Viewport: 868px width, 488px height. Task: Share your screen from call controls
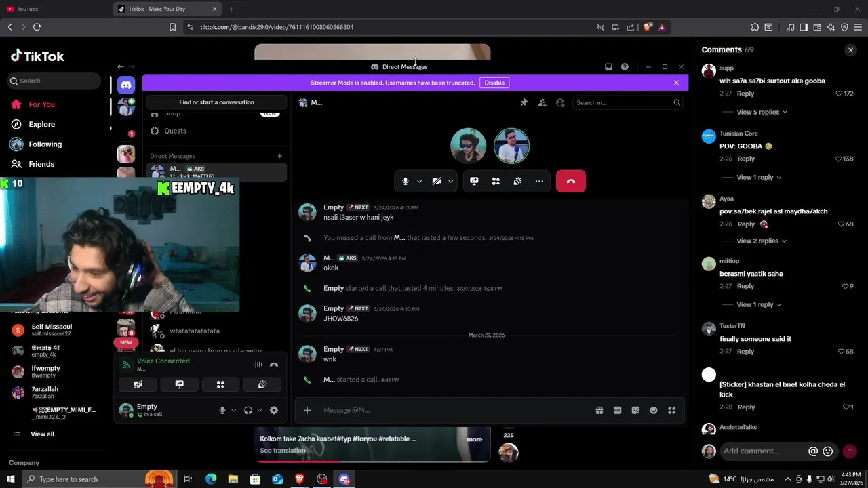pyautogui.click(x=474, y=181)
